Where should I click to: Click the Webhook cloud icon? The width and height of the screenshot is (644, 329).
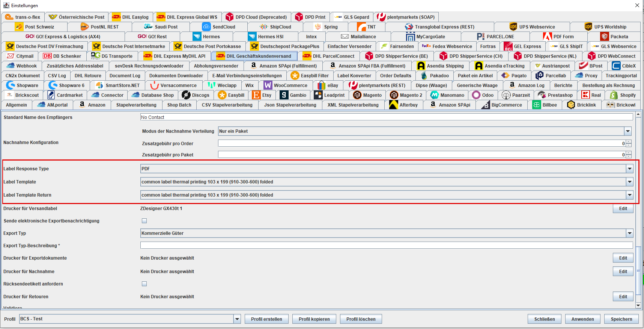click(x=11, y=66)
